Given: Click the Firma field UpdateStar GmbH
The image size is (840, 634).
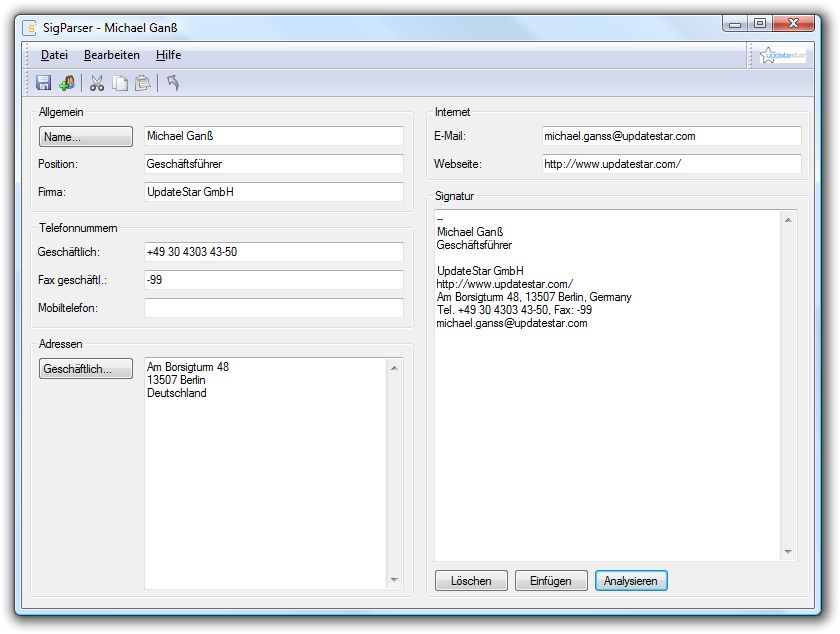Looking at the screenshot, I should point(274,192).
